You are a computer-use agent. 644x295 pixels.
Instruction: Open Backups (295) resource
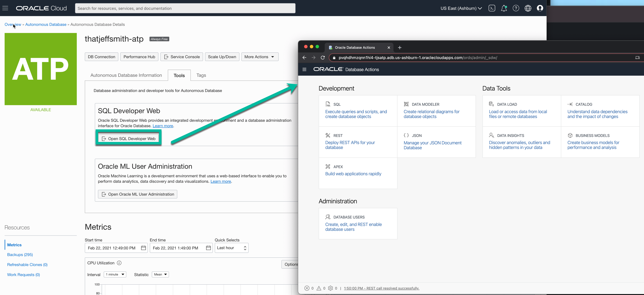[20, 255]
